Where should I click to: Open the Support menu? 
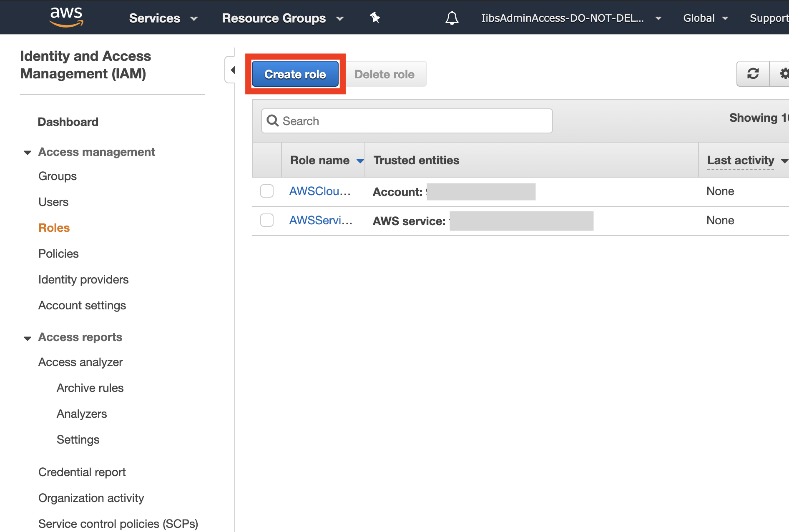point(769,18)
